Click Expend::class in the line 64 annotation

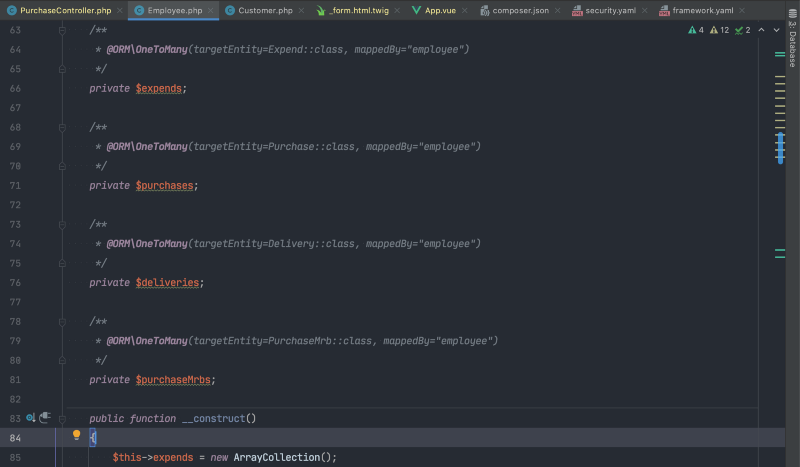306,50
